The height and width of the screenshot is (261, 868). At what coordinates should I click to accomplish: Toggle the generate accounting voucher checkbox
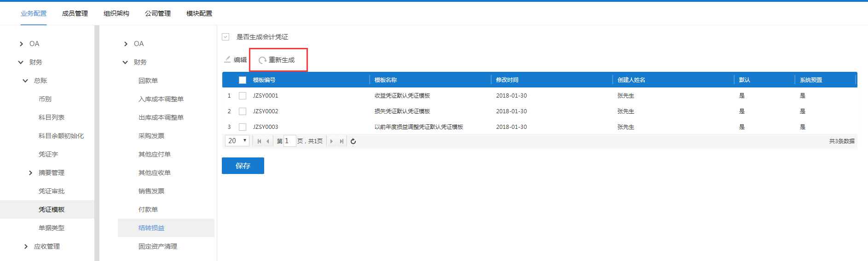coord(226,37)
